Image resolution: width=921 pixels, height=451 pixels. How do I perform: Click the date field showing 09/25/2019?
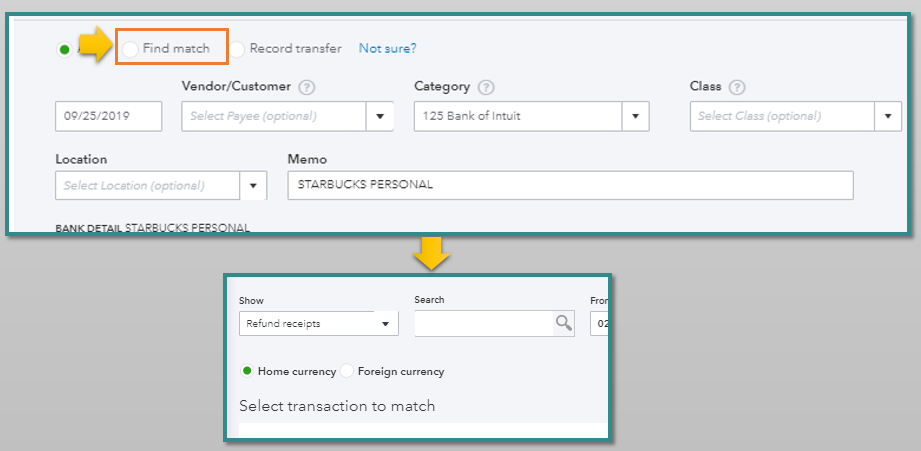(108, 116)
